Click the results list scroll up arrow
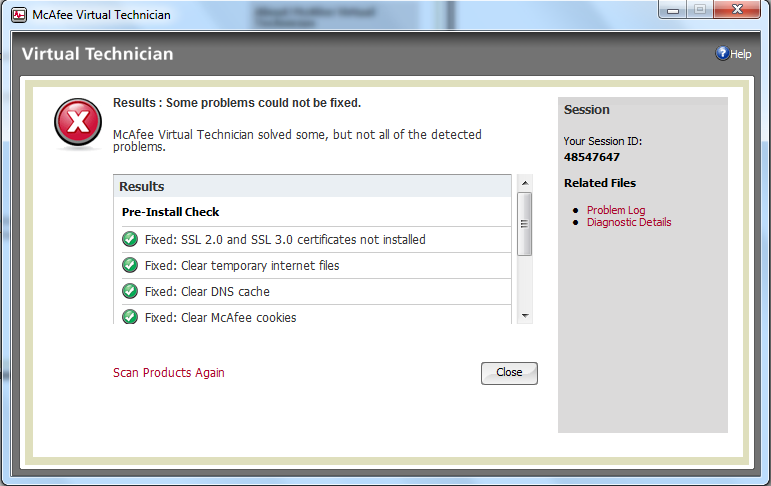The width and height of the screenshot is (771, 486). (x=525, y=183)
